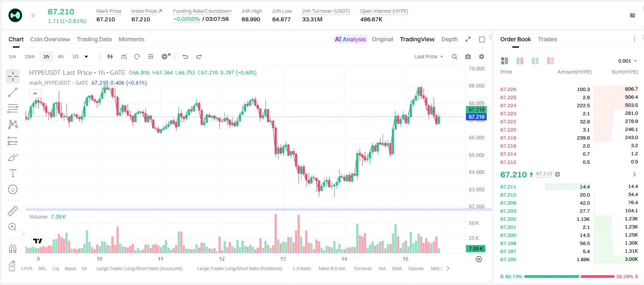Add HYPEUSDT to favorites with star icon
644x285 pixels.
click(33, 16)
